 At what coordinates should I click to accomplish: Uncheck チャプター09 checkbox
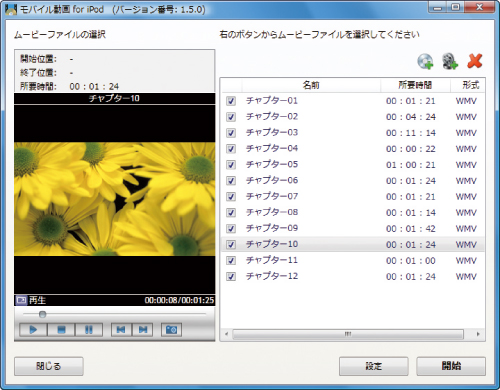231,229
